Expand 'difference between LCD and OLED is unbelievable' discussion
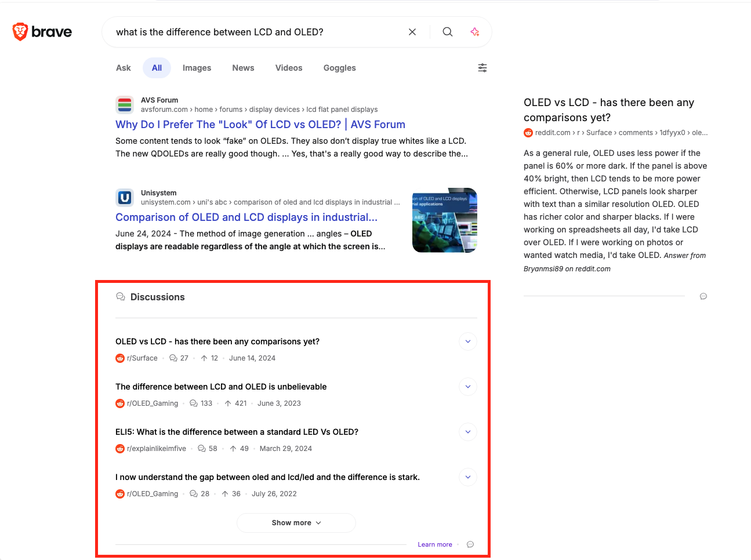This screenshot has height=560, width=751. [x=468, y=387]
